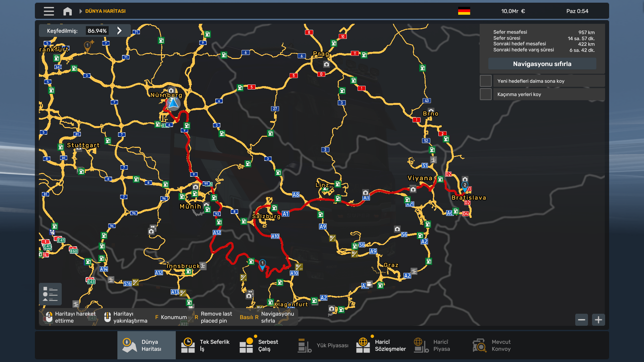Viewport: 644px width, 362px height.
Task: Open the Tek Seferlik İş tab
Action: [x=205, y=345]
